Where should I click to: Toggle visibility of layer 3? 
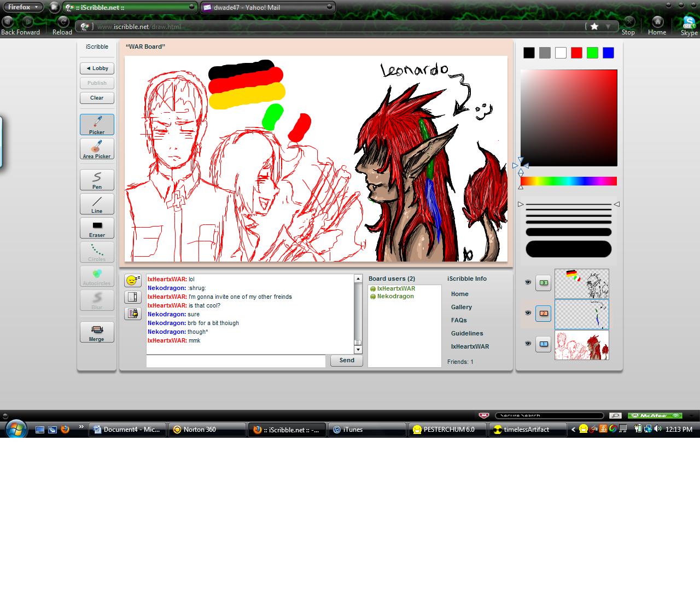(x=528, y=282)
